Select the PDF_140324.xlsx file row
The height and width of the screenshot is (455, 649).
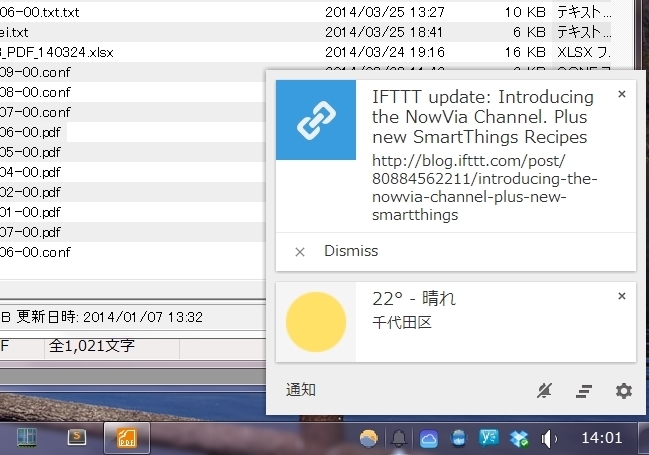(x=60, y=51)
